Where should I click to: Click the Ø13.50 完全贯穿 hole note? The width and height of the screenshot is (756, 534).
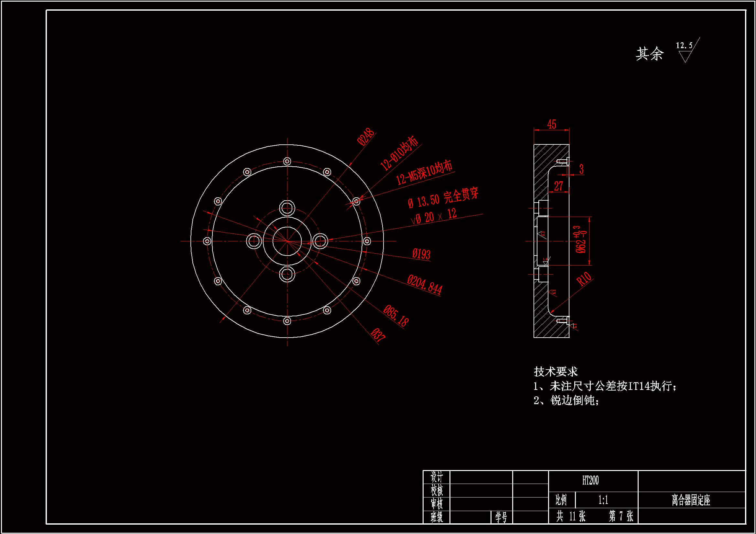coord(443,199)
